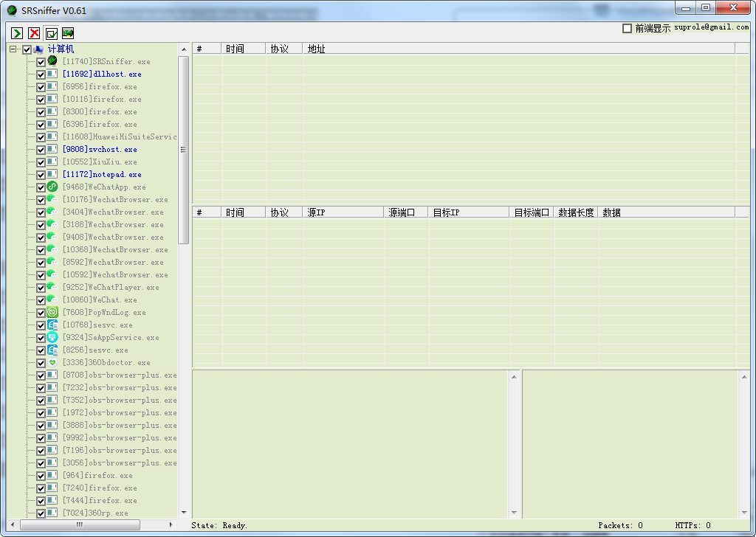Open the network adapter selection icon
This screenshot has height=537, width=756.
click(x=67, y=32)
